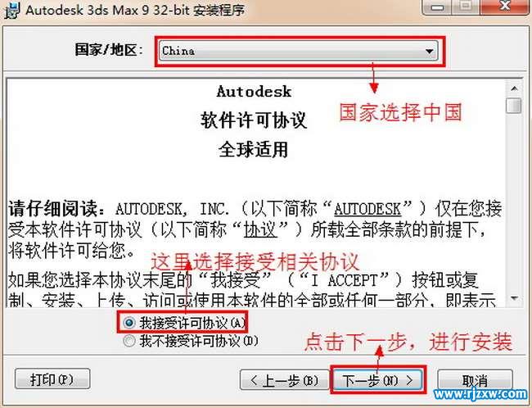Click the license scrollbar down arrow
Viewport: 532px width, 408px height.
[x=514, y=298]
